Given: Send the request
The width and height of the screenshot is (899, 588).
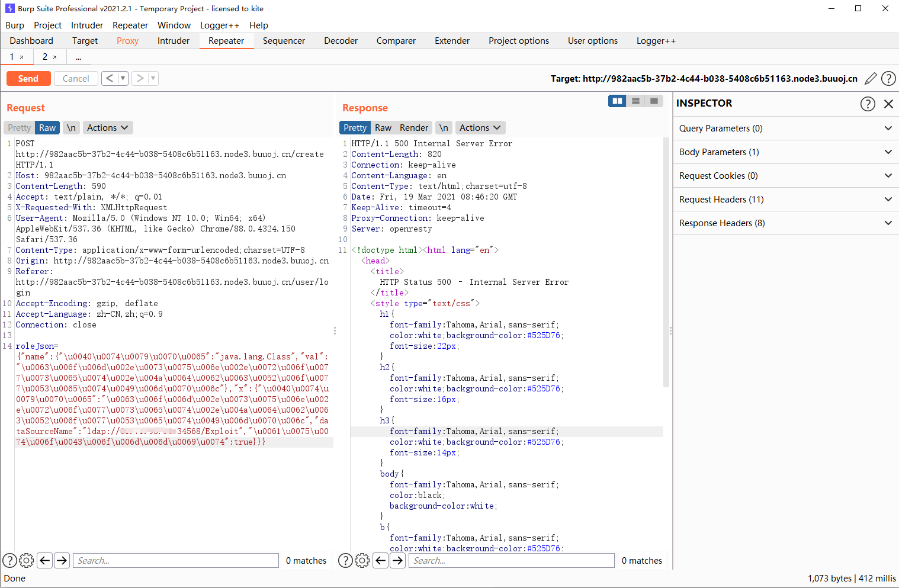Looking at the screenshot, I should [x=28, y=79].
